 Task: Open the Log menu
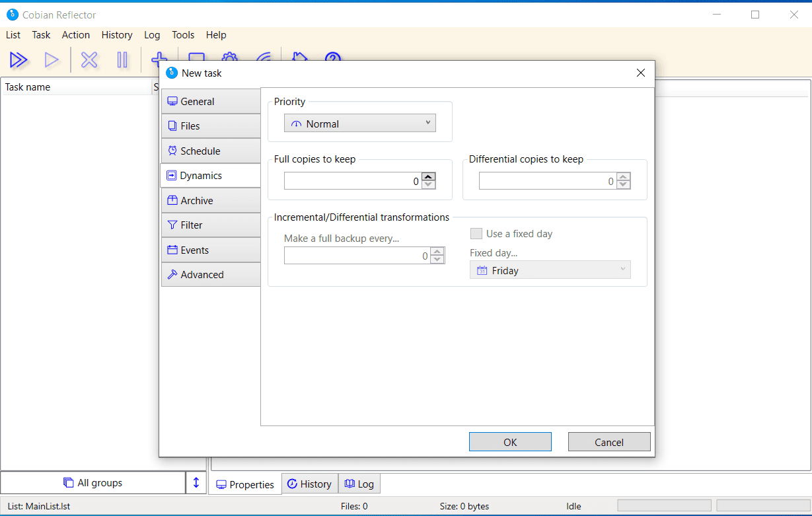(x=152, y=35)
